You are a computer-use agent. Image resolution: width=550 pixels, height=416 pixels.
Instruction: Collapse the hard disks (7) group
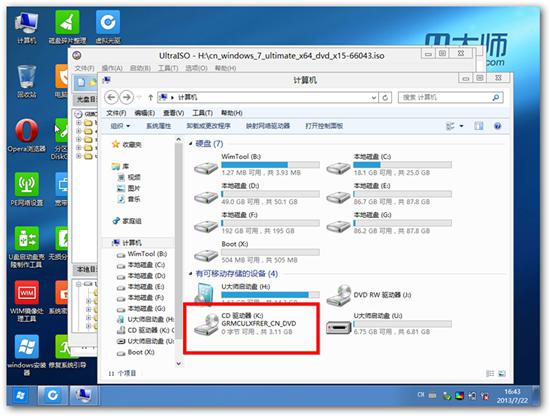point(190,143)
